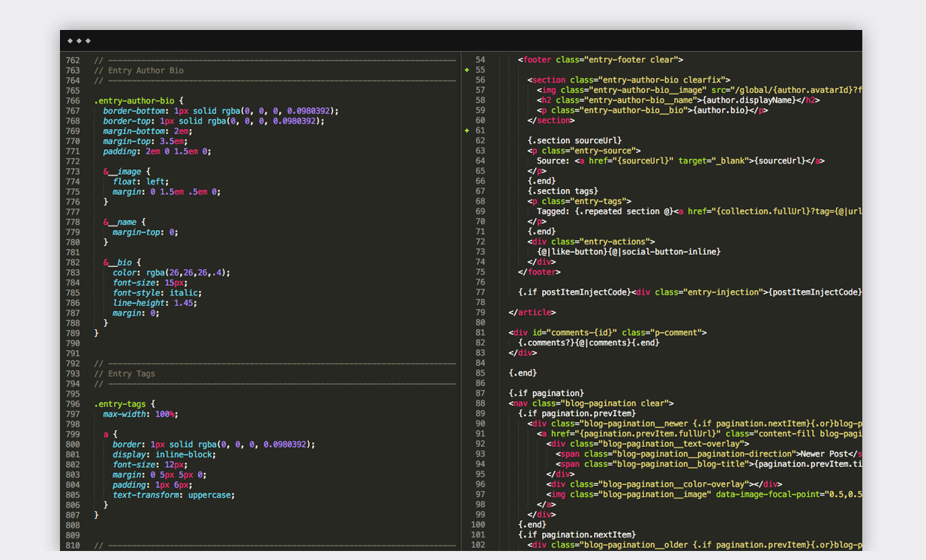926x560 pixels.
Task: Click the img 'entry-author-bio__image' tag
Action: coord(699,90)
